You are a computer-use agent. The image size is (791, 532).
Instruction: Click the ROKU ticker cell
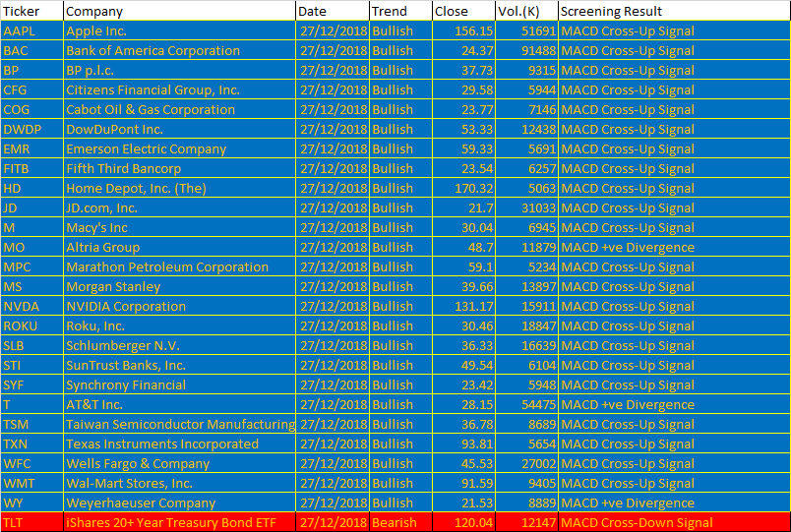pos(31,325)
